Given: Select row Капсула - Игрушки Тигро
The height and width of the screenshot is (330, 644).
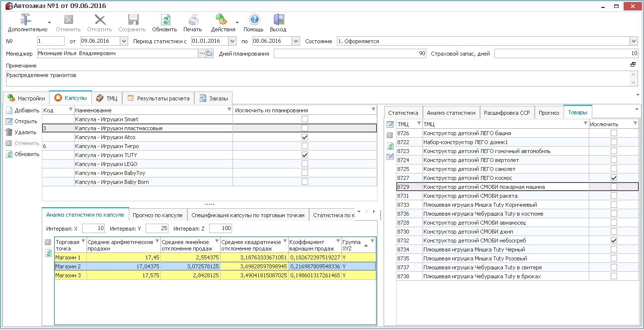Looking at the screenshot, I should point(209,146).
